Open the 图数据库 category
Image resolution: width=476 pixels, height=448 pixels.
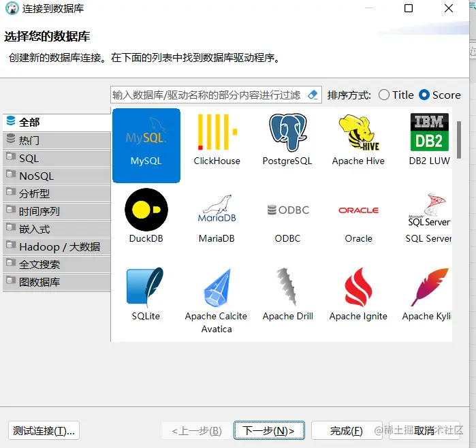[x=57, y=282]
